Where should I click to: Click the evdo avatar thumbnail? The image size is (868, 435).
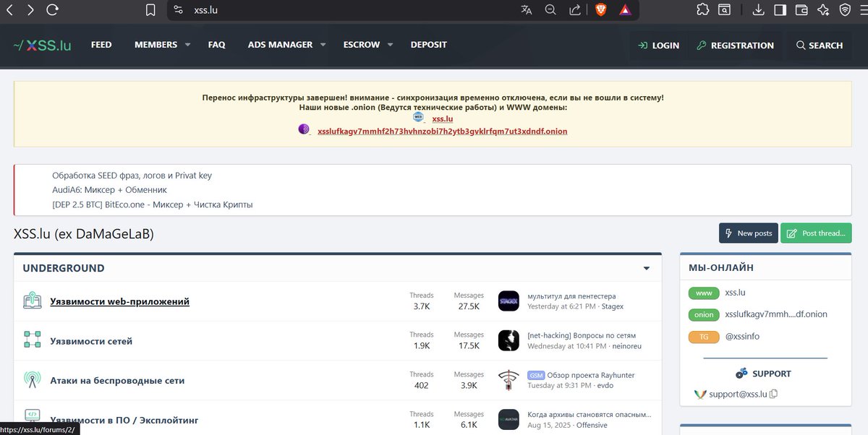click(x=509, y=380)
